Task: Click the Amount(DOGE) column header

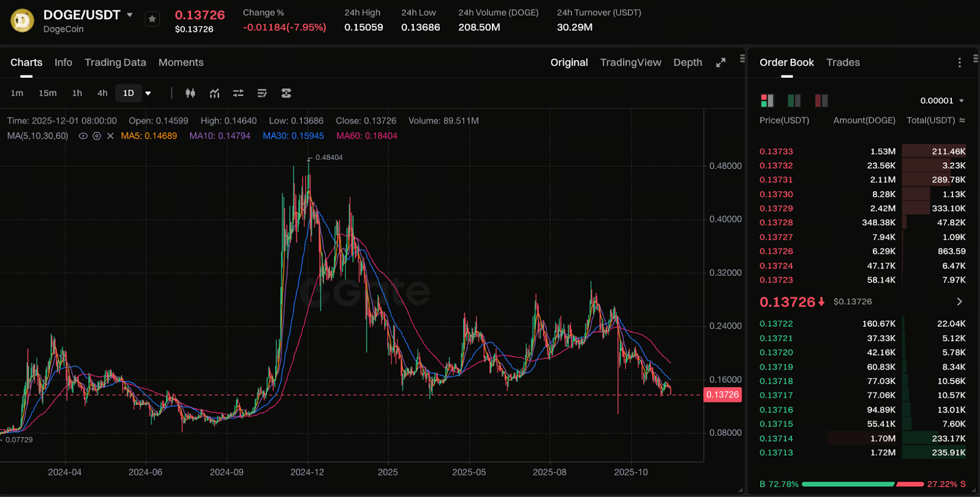Action: 864,120
